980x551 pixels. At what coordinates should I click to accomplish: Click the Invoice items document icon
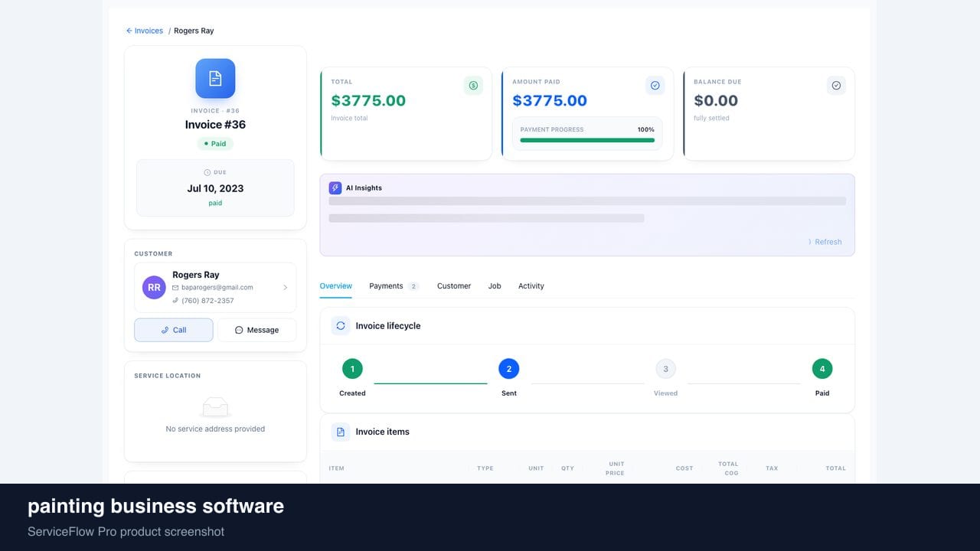pyautogui.click(x=341, y=432)
